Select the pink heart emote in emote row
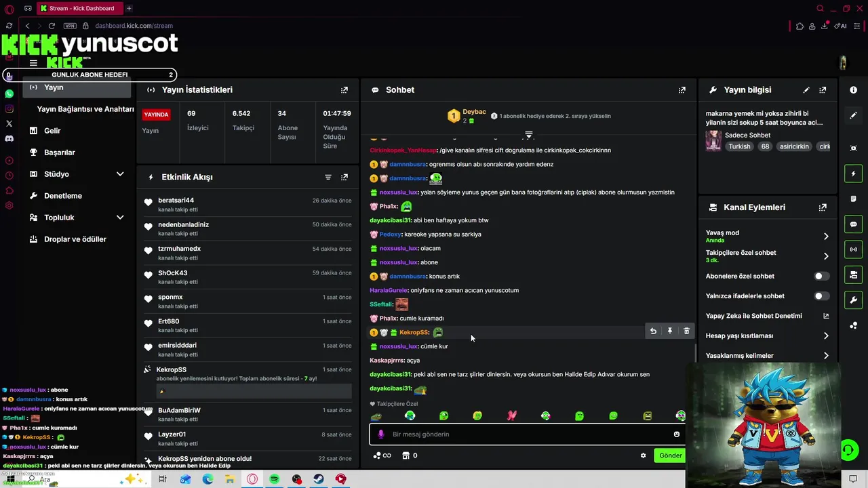Viewport: 868px width, 488px height. pyautogui.click(x=511, y=415)
